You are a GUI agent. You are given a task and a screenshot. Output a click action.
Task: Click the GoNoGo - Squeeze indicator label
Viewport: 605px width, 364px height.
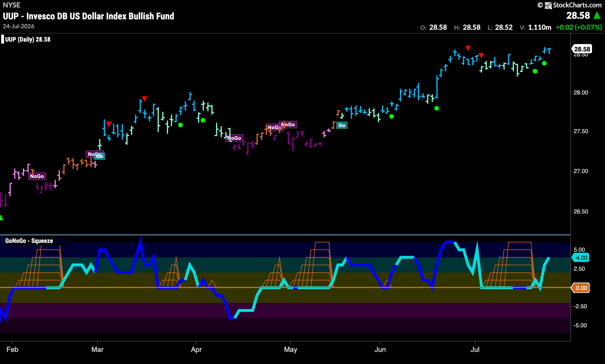29,241
